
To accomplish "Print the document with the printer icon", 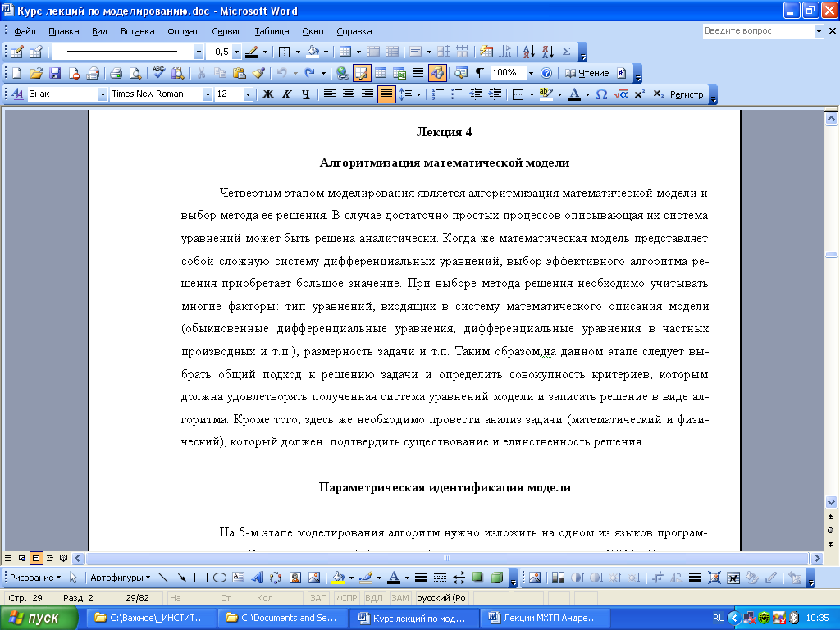I will click(116, 73).
